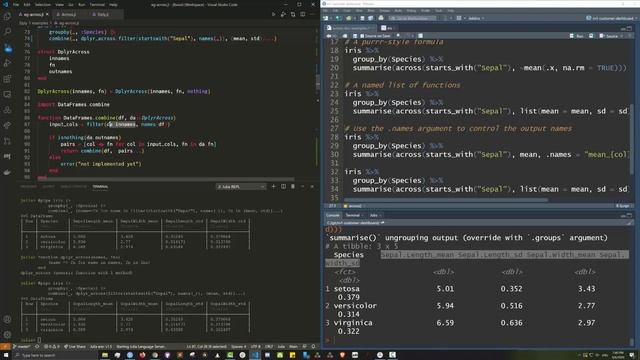Click the error("not implemented yet") line

click(x=101, y=164)
